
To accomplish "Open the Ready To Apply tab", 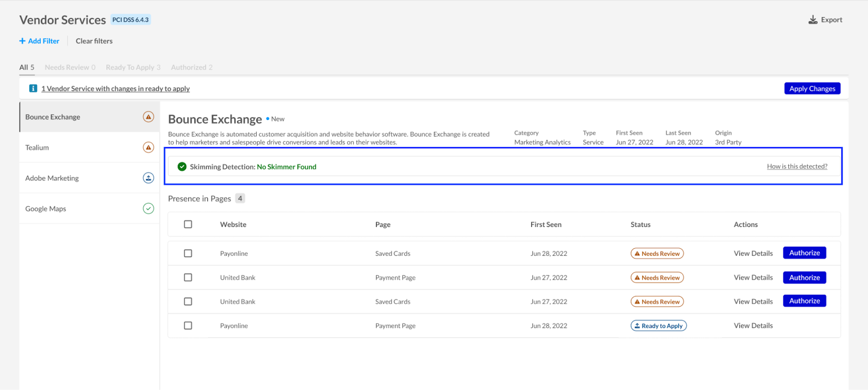I will (133, 67).
